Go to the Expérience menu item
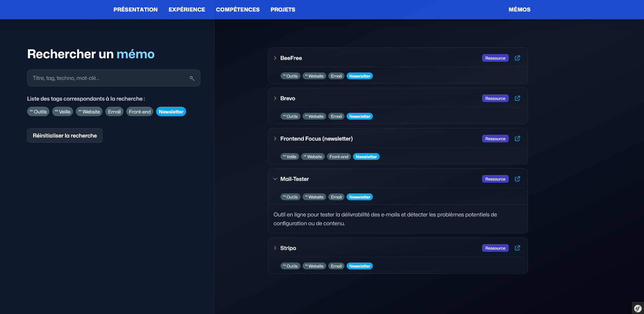This screenshot has width=644, height=314. [x=187, y=9]
